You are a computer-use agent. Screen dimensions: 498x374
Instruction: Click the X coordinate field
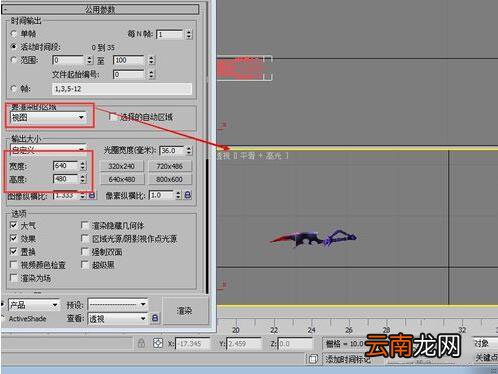pyautogui.click(x=192, y=344)
